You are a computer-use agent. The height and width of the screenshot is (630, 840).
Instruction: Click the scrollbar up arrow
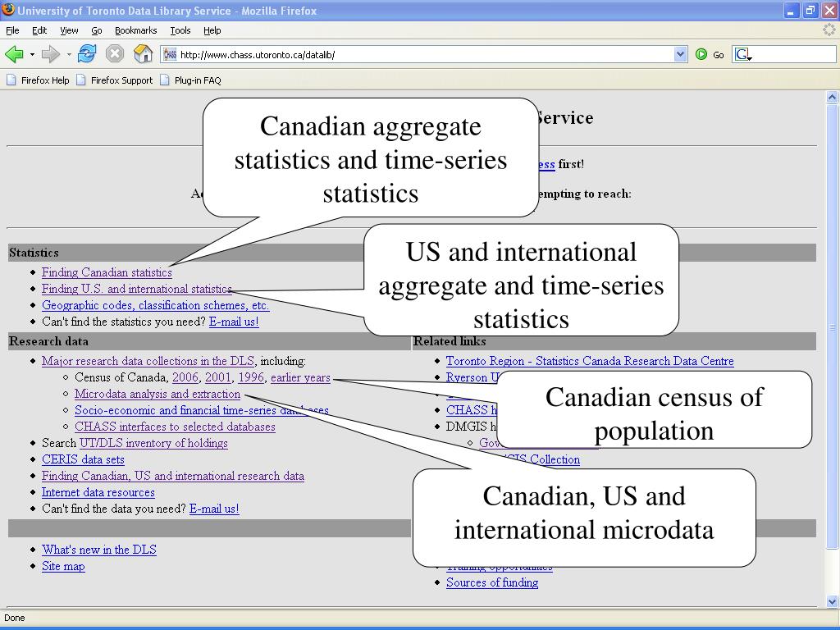[832, 97]
